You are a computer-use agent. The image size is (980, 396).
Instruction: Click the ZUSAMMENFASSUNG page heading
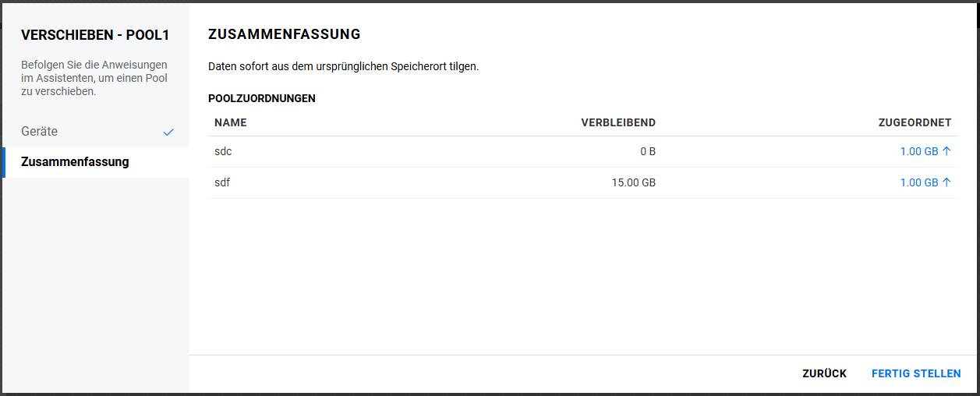pos(285,34)
